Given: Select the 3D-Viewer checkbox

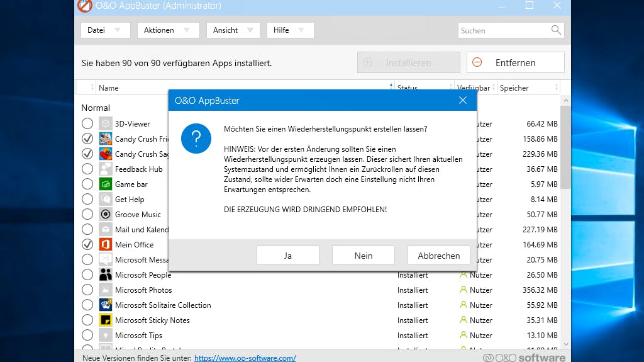Looking at the screenshot, I should tap(87, 123).
